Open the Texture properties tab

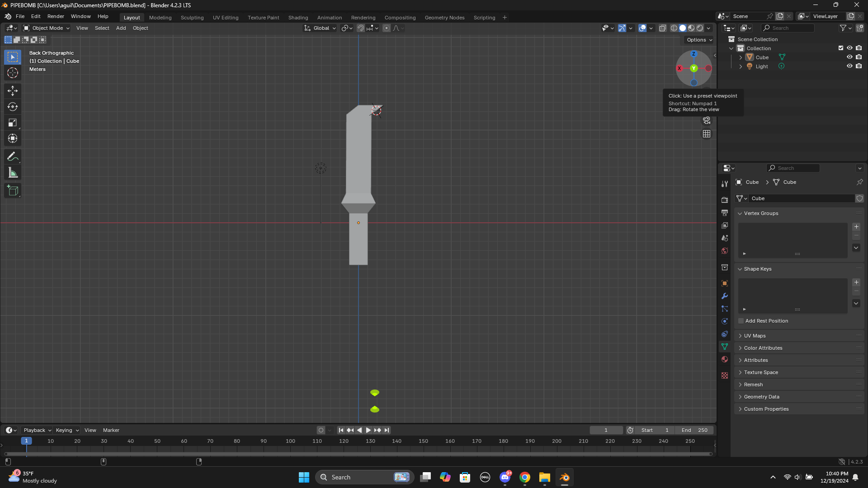point(725,375)
